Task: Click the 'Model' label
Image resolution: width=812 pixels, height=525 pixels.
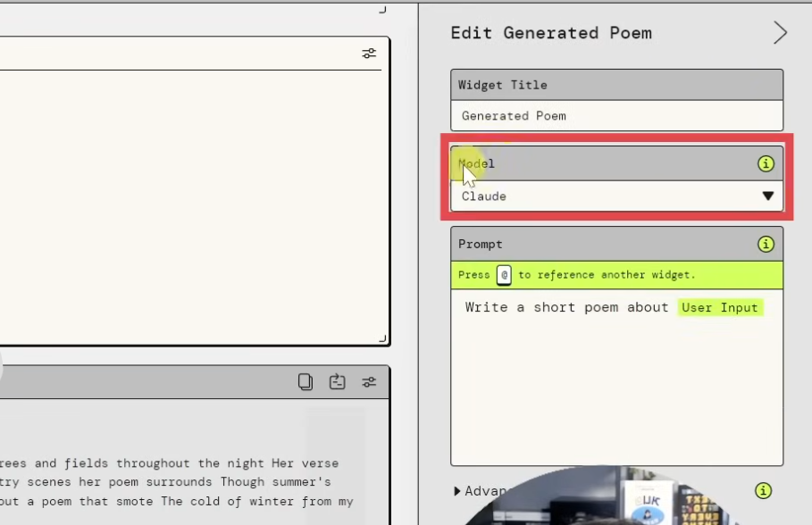Action: point(476,163)
